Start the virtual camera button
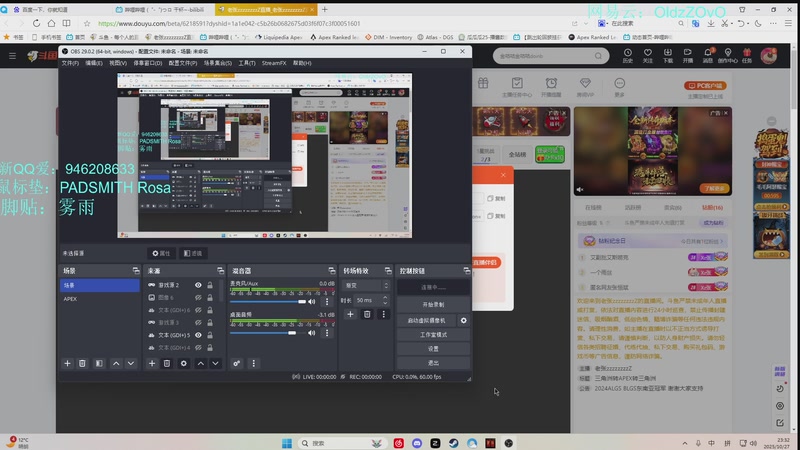The width and height of the screenshot is (800, 450). coord(427,320)
